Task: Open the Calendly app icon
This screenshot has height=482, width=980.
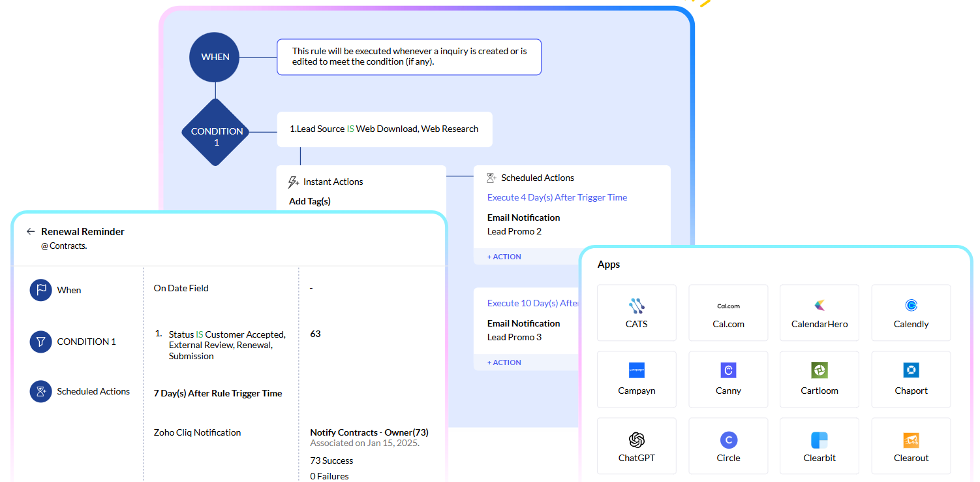Action: tap(911, 305)
